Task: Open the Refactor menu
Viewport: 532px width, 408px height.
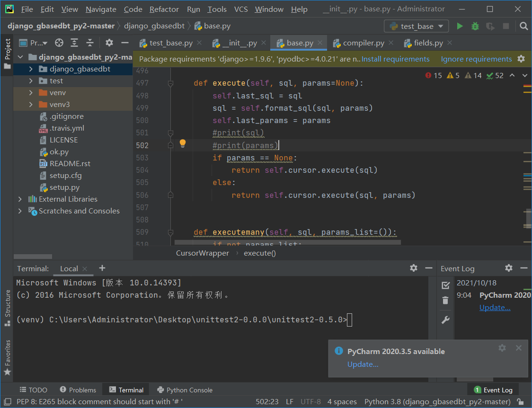Action: pyautogui.click(x=164, y=9)
